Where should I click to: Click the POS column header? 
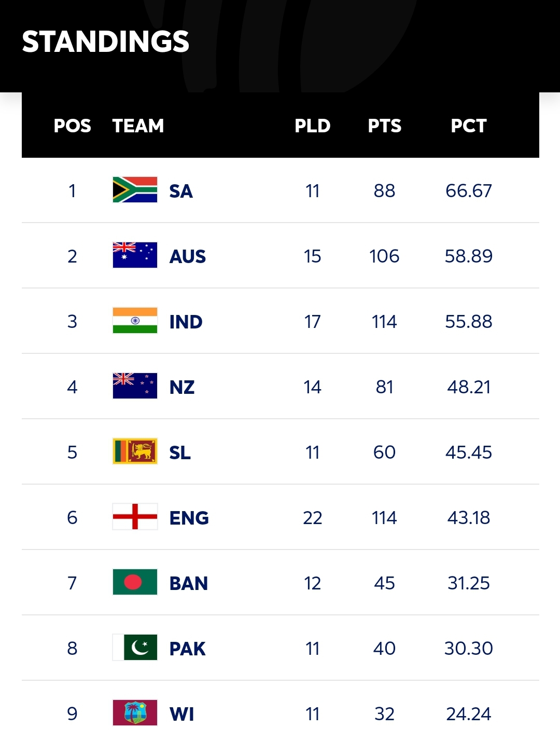(73, 126)
